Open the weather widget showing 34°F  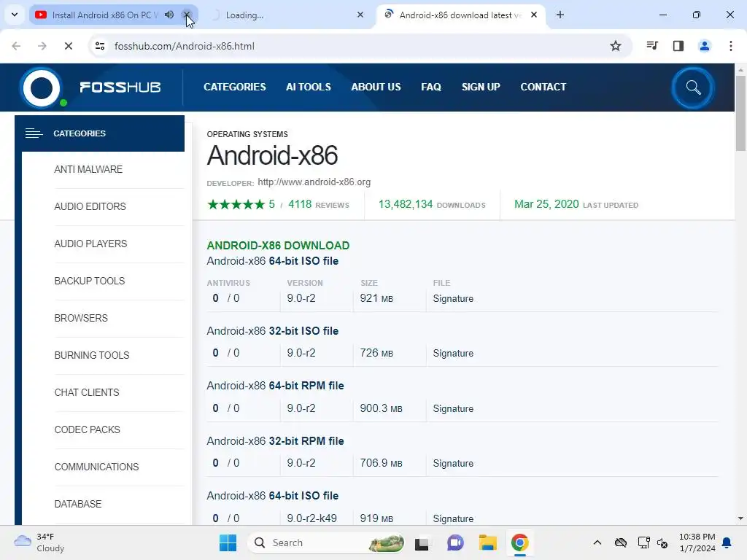[39, 542]
